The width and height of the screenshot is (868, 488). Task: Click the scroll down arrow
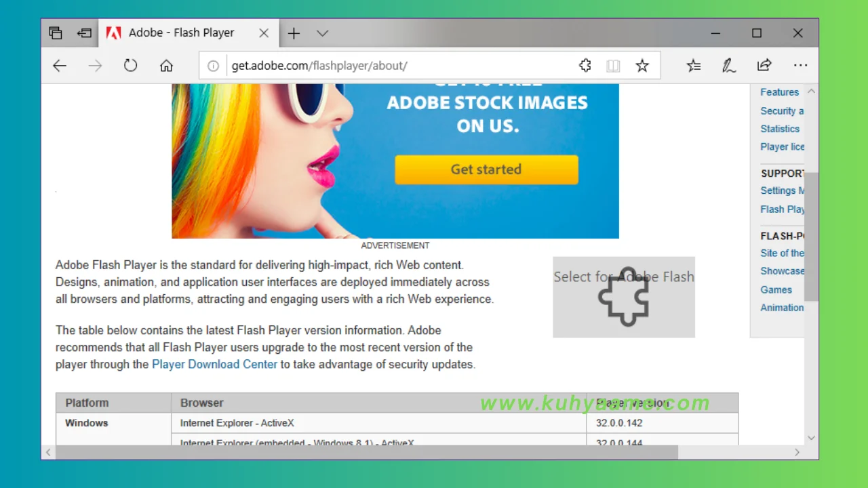812,439
